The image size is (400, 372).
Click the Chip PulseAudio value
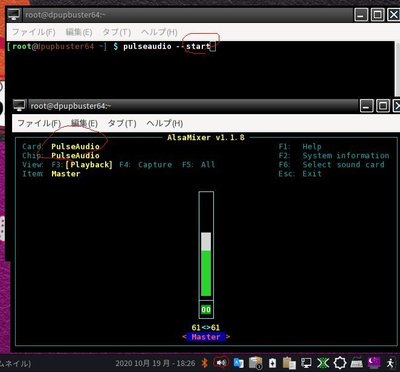[x=75, y=156]
